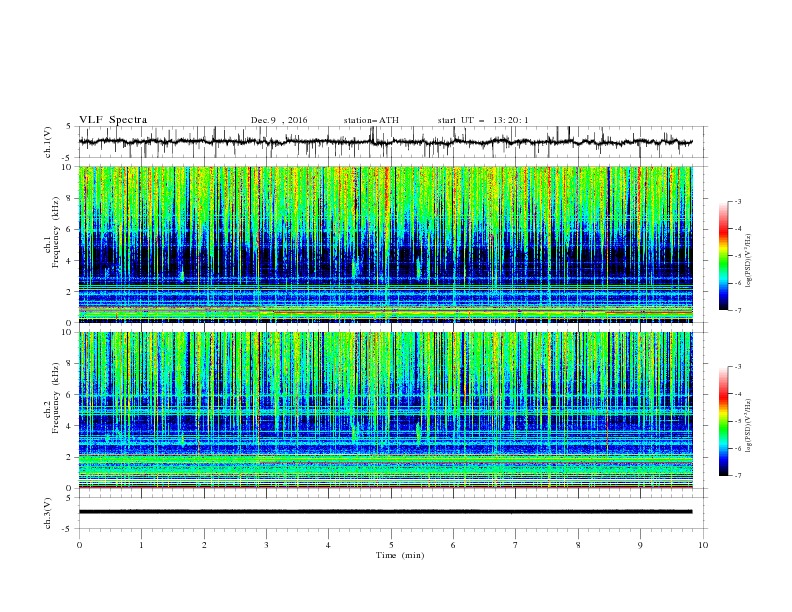
Task: Click the "-5" tick on the ch.2 colorbar
Action: pyautogui.click(x=737, y=421)
